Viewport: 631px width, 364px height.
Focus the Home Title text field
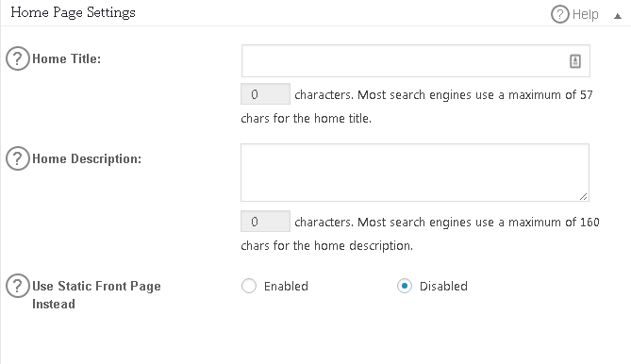click(x=416, y=60)
